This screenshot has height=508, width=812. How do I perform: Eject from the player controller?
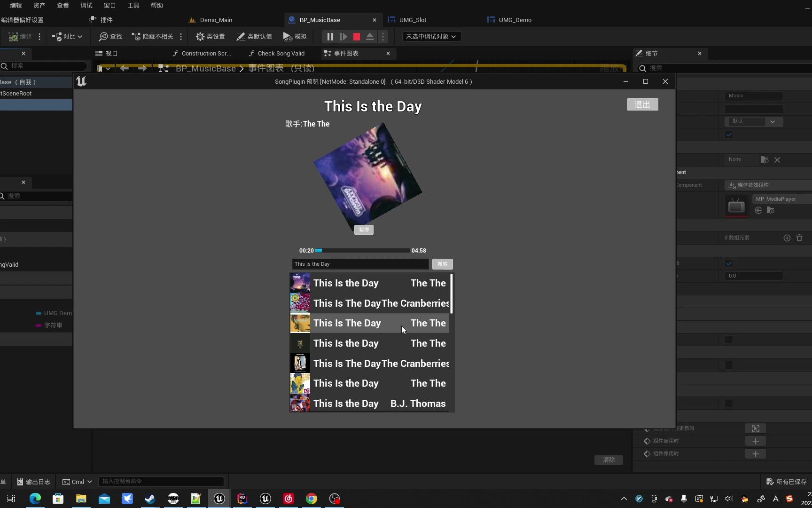(x=370, y=37)
